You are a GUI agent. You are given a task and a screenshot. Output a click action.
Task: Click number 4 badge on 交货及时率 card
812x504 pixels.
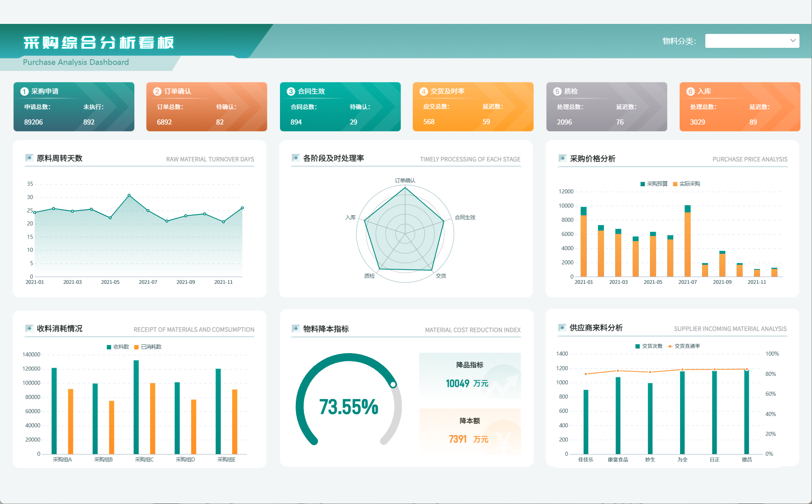(x=424, y=91)
